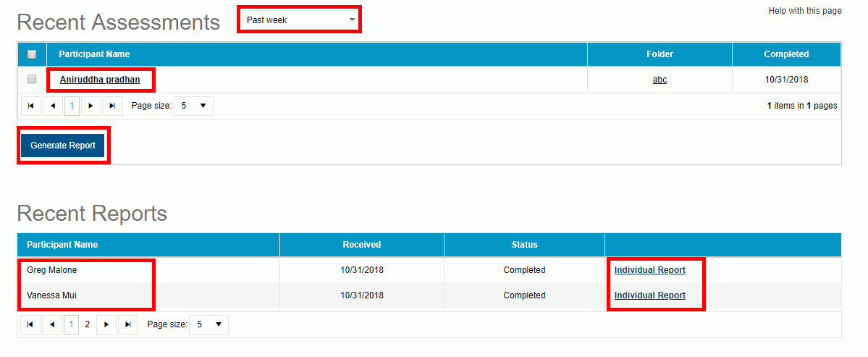
Task: Open Page size dropdown for Recent Assessments
Action: coord(193,106)
